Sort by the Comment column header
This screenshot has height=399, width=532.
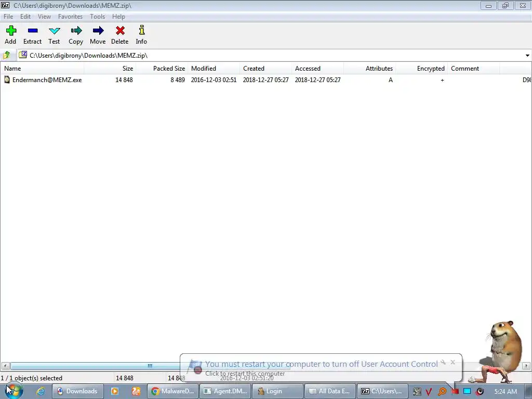coord(473,68)
